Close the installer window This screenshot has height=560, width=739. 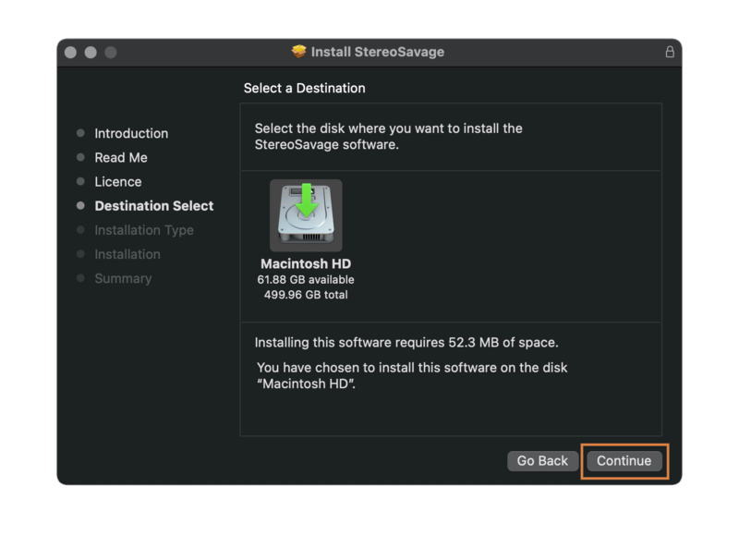tap(70, 53)
